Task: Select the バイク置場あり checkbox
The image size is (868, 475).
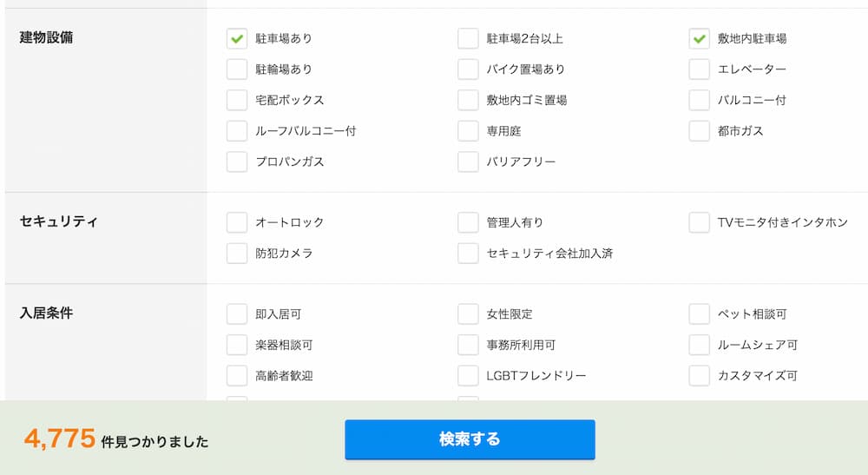Action: click(x=468, y=69)
